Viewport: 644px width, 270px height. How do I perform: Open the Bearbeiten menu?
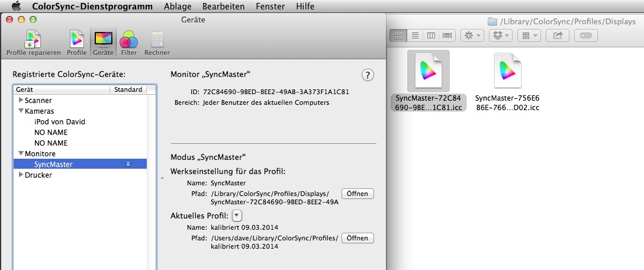223,7
